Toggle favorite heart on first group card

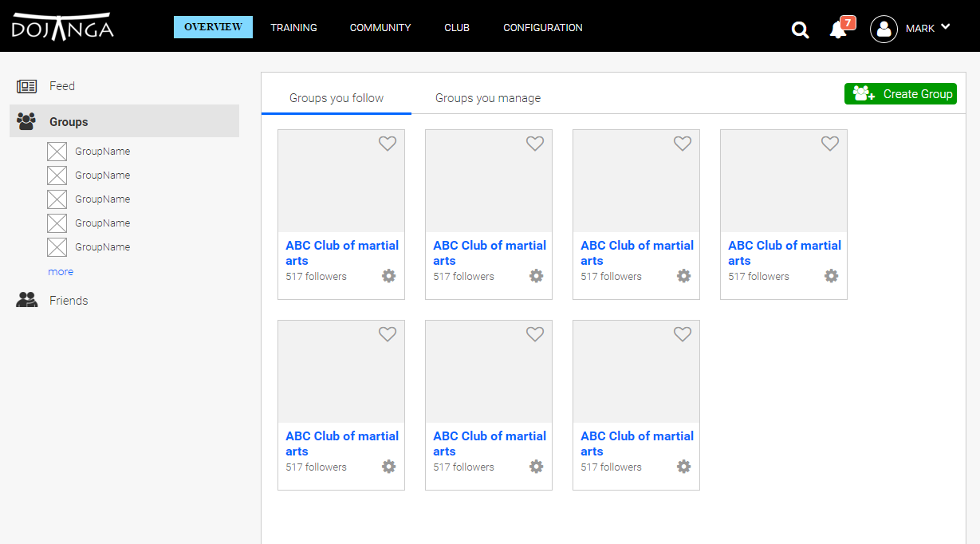[388, 144]
